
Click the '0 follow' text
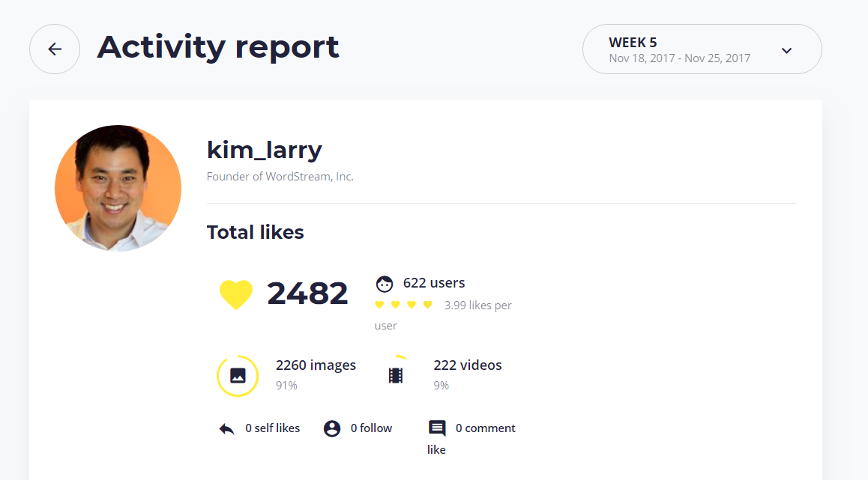(x=371, y=428)
